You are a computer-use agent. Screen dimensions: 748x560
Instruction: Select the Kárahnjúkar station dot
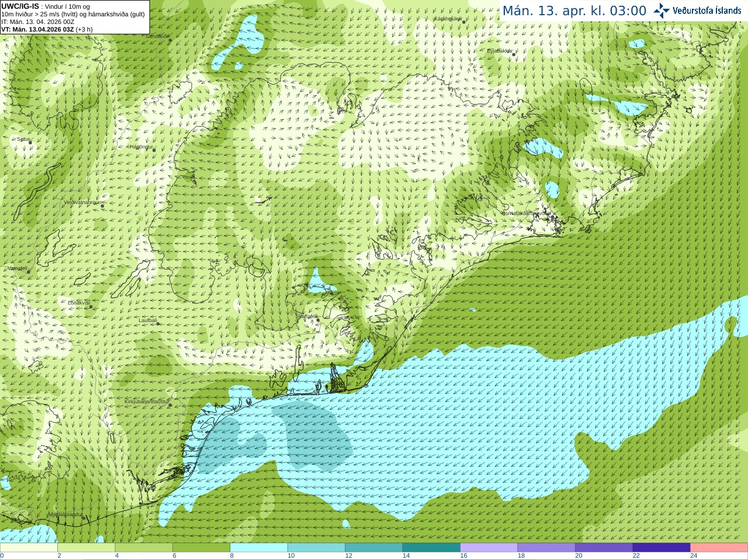point(464,22)
